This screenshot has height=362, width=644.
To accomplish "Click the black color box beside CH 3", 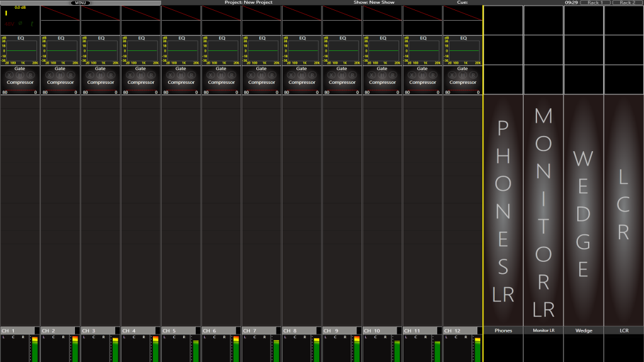I will [x=118, y=331].
